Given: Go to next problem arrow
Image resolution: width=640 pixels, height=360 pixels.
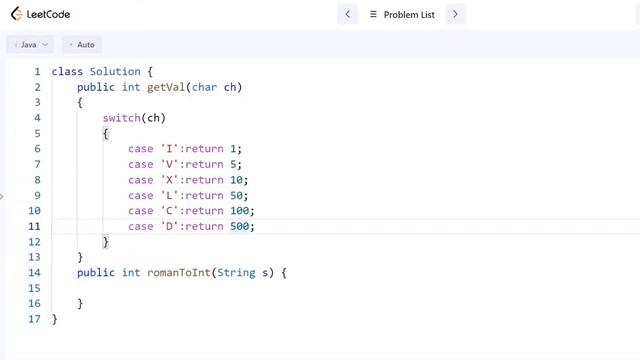Looking at the screenshot, I should click(x=455, y=14).
